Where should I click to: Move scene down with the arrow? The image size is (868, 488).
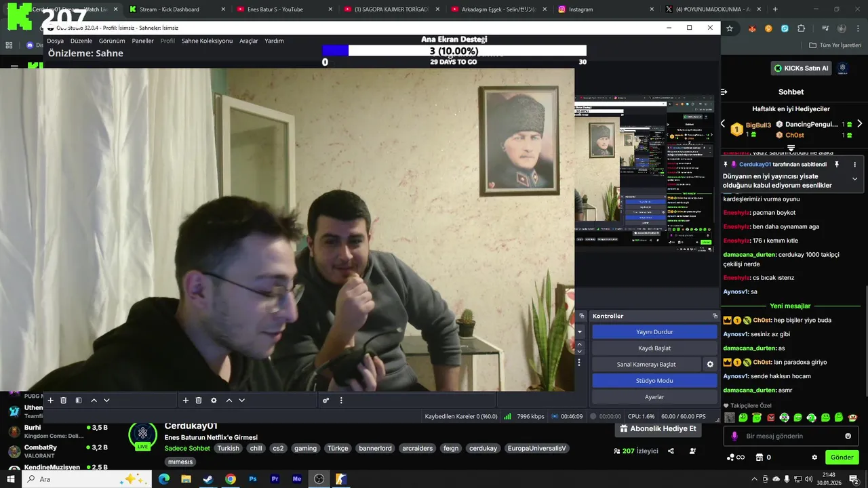106,401
